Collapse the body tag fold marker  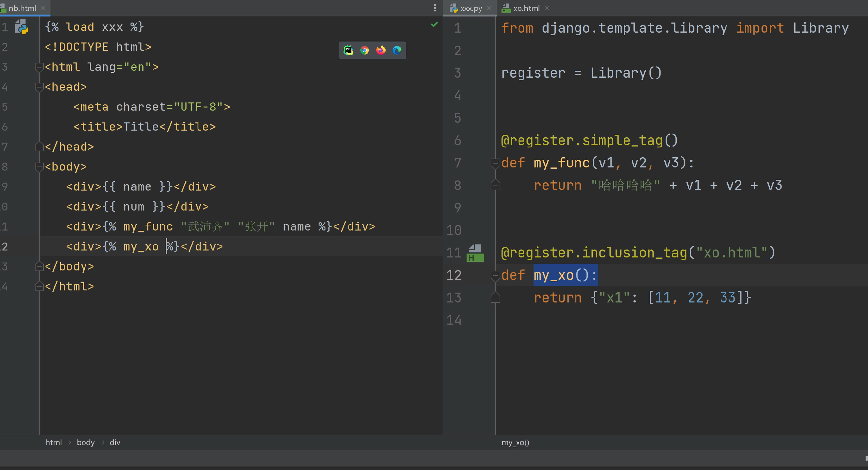[x=39, y=166]
